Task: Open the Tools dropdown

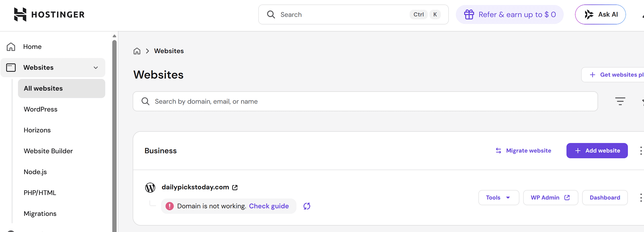Action: tap(498, 198)
